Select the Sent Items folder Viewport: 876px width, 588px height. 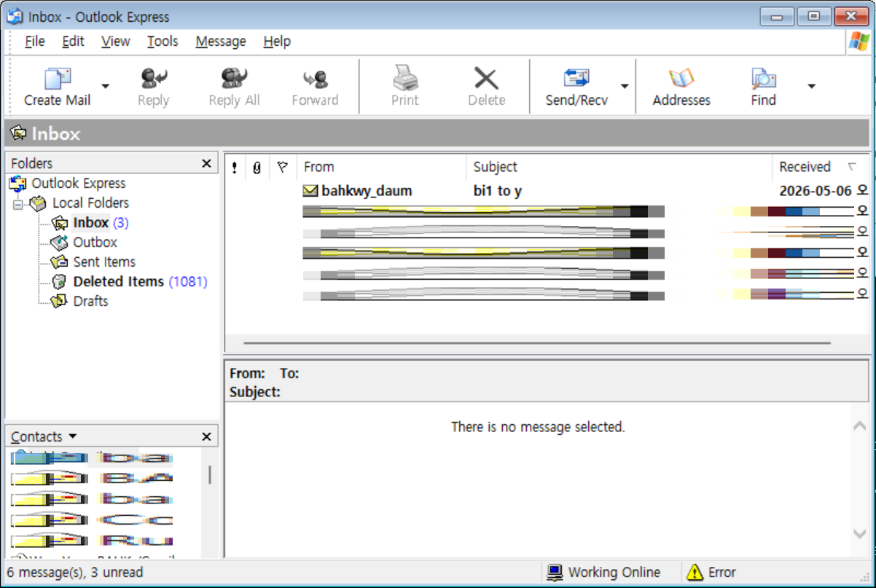tap(104, 262)
